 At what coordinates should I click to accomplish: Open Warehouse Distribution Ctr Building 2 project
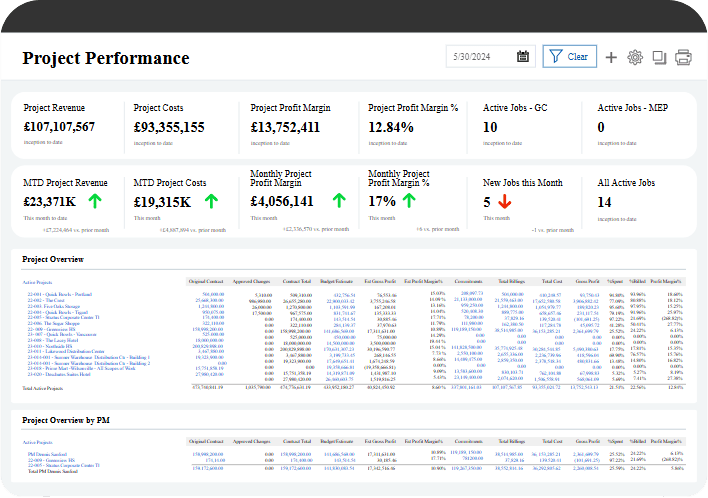[x=89, y=363]
